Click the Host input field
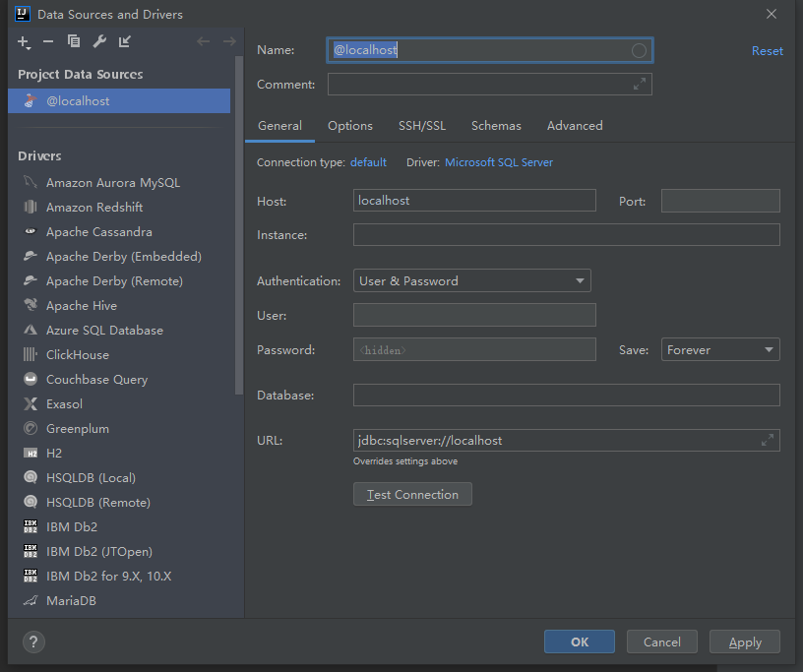The image size is (803, 672). click(474, 201)
